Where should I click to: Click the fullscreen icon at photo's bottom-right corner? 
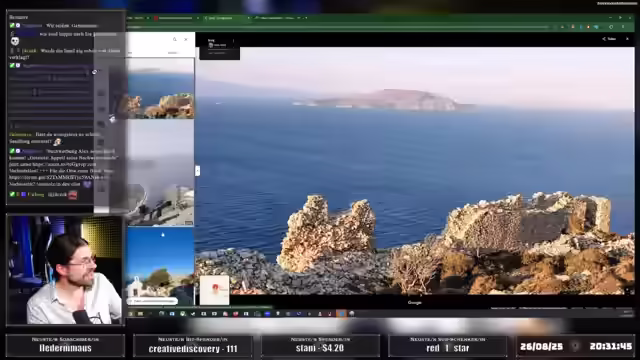click(629, 290)
